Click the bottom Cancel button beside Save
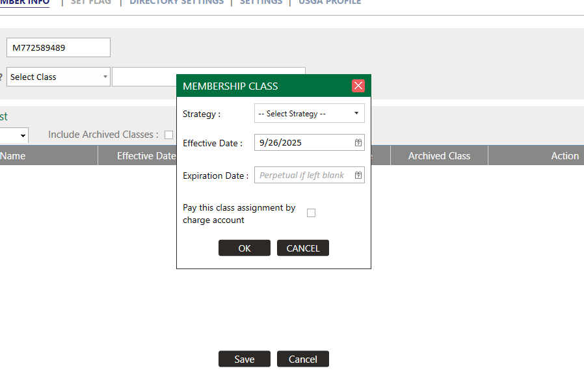This screenshot has height=392, width=584. tap(303, 359)
